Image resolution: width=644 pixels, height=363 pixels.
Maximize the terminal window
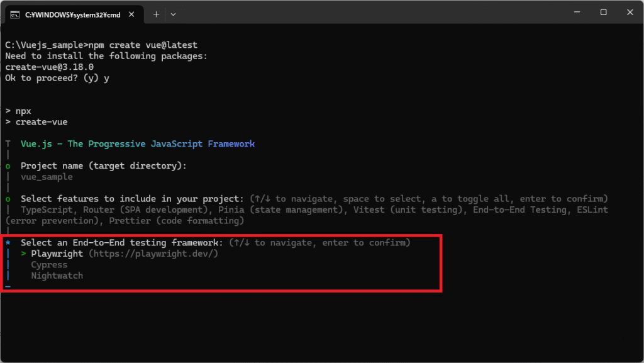[x=603, y=13]
